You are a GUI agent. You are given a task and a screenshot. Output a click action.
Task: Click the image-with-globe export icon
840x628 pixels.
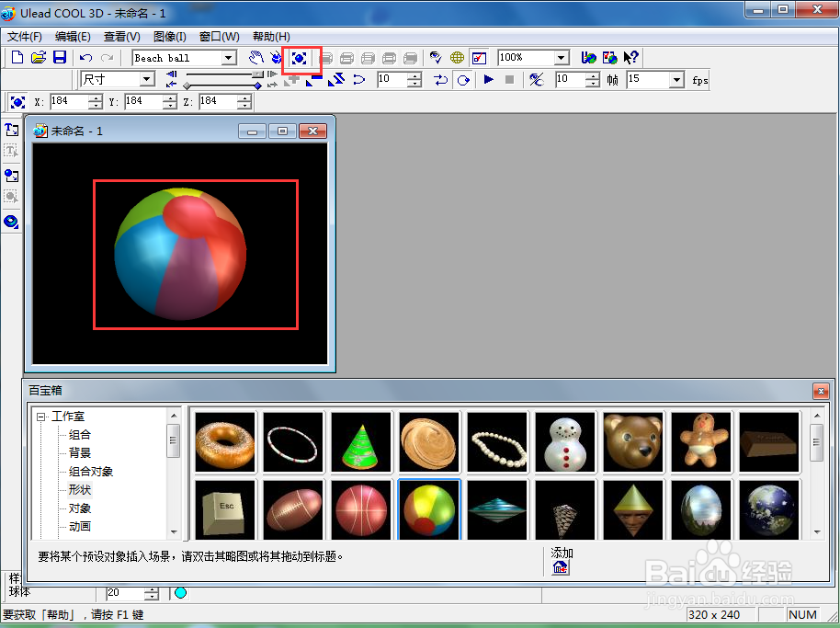(x=609, y=57)
